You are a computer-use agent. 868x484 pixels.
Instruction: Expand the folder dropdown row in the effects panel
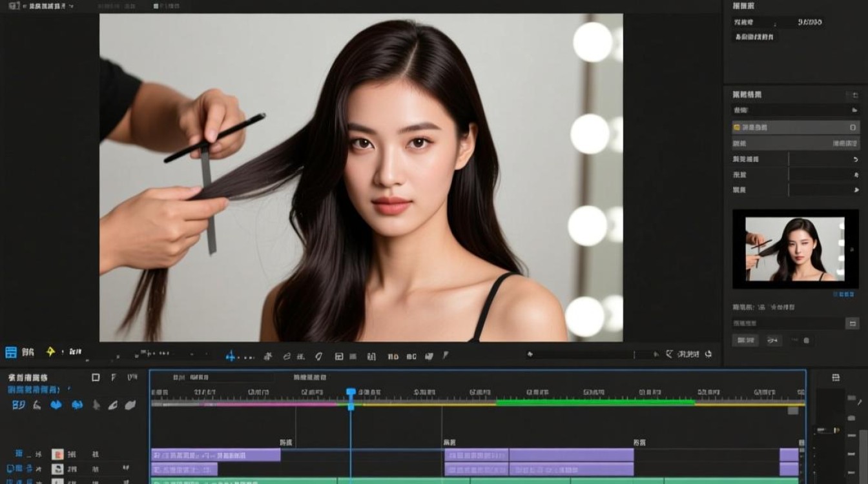point(796,110)
